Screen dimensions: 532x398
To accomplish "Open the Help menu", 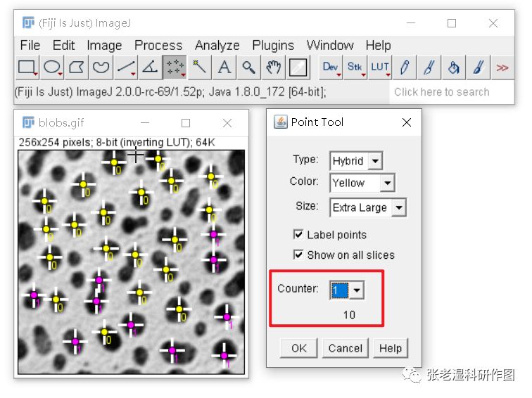I will (378, 46).
